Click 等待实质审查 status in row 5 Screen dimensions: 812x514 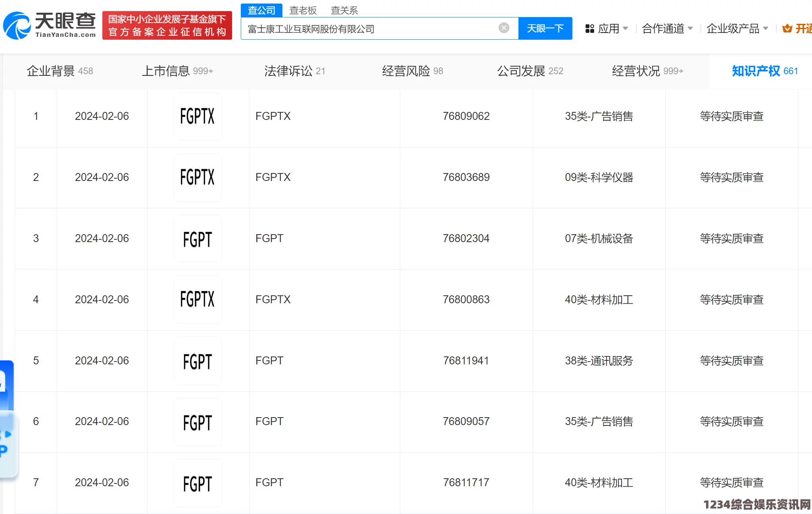click(732, 361)
